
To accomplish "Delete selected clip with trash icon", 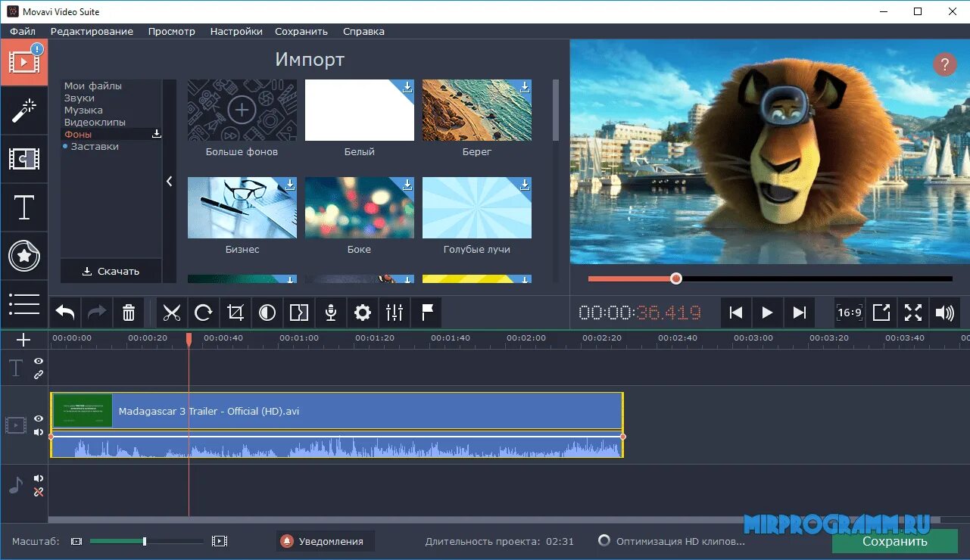I will [x=129, y=313].
